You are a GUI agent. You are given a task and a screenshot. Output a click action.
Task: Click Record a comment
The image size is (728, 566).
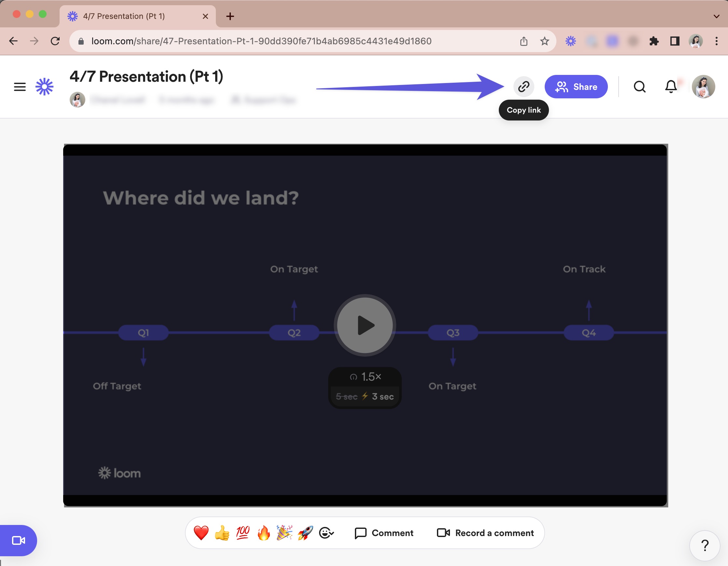[485, 533]
